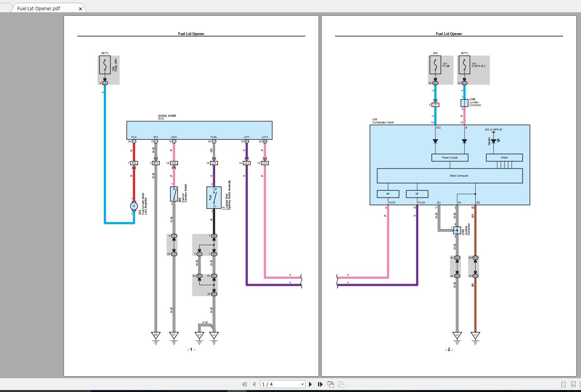Viewport: 581px width, 392px height.
Task: Select the Fuel Lid Opener.pdf tab
Action: click(x=39, y=7)
